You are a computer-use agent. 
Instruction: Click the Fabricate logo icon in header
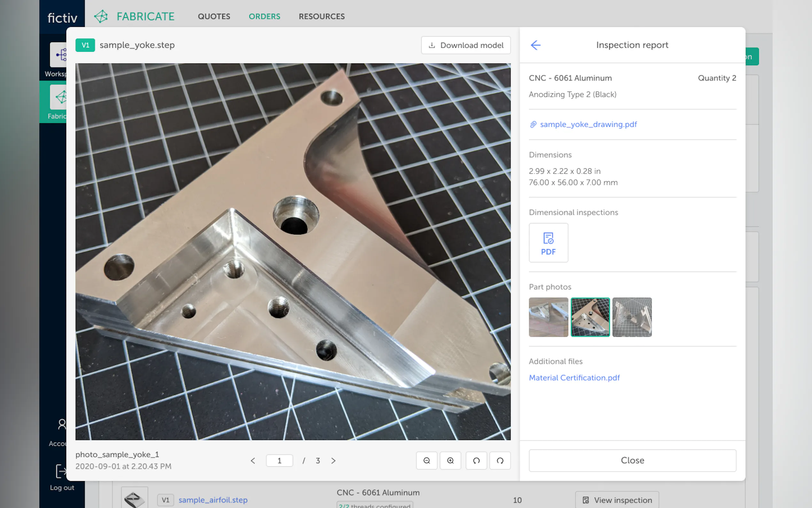tap(101, 16)
